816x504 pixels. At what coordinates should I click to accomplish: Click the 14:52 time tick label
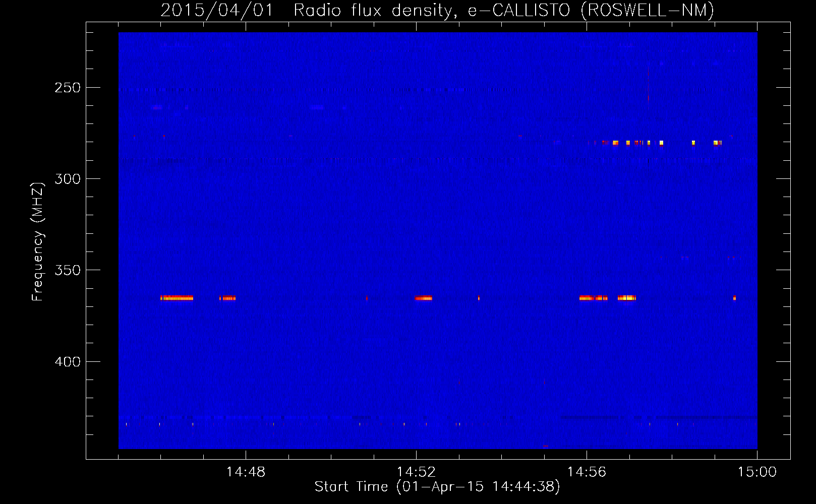point(416,472)
